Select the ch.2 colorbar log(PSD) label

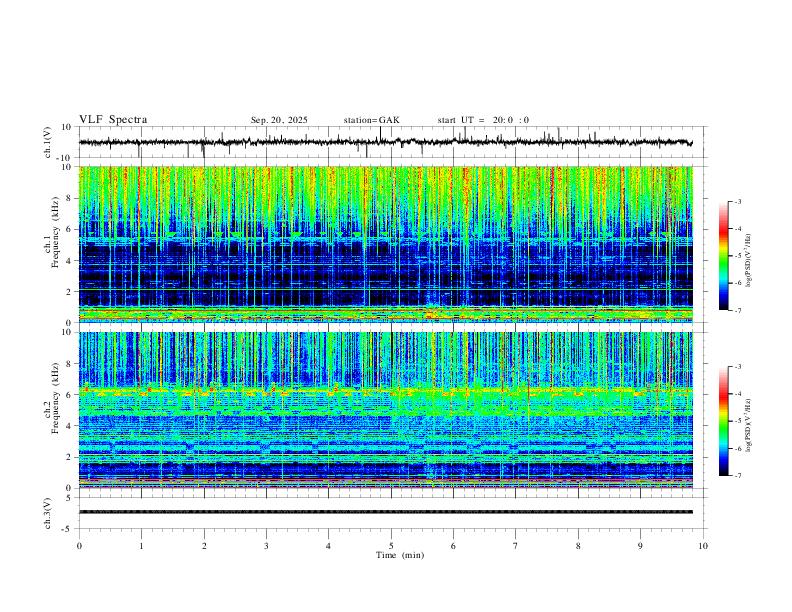[749, 425]
